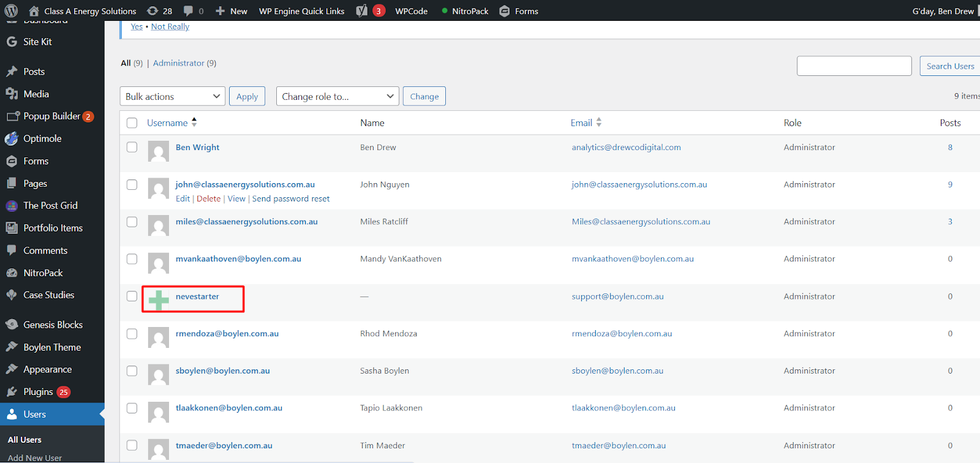This screenshot has width=980, height=463.
Task: Check the john@classaenergysolutions.com.au user checkbox
Action: [x=132, y=184]
